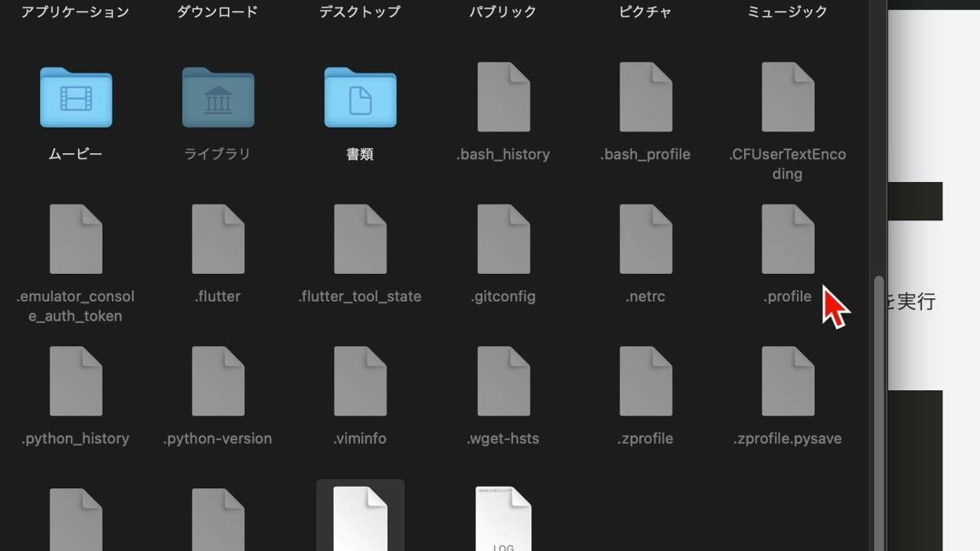The height and width of the screenshot is (551, 980).
Task: Select the .flutter_tool_state file
Action: 360,240
